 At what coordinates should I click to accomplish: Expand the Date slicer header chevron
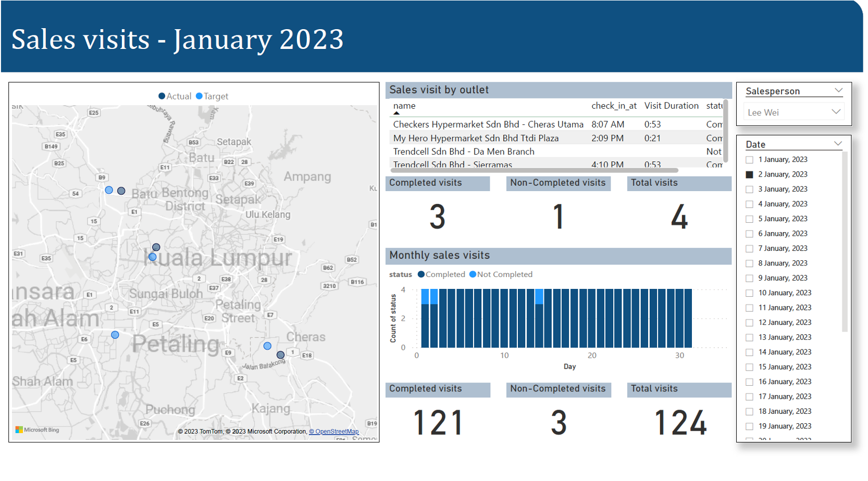pyautogui.click(x=838, y=144)
